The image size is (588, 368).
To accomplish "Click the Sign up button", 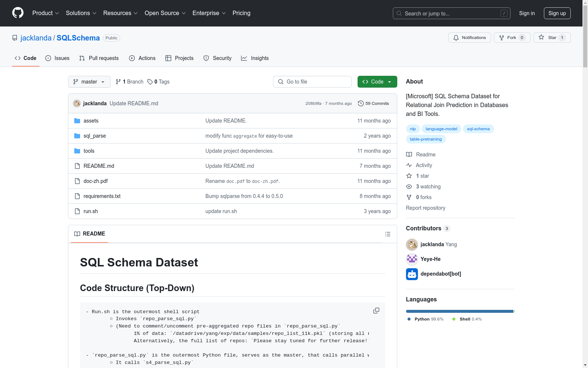I will 557,13.
